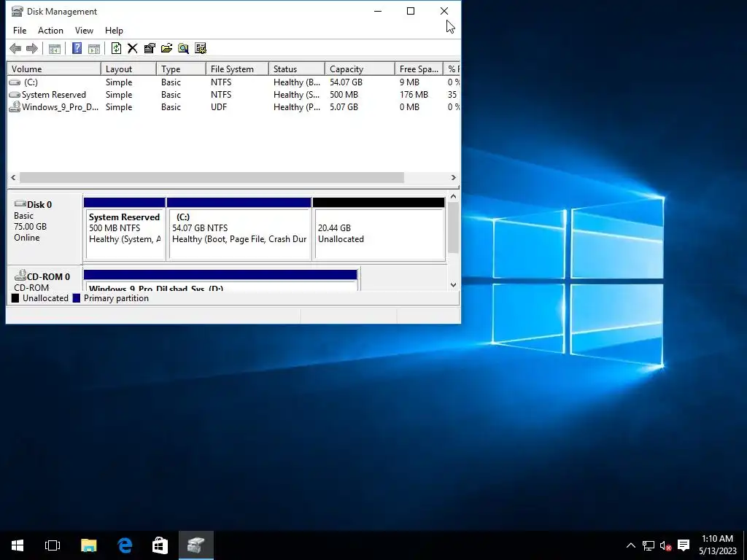747x560 pixels.
Task: Click Disk Management taskbar button
Action: click(x=196, y=545)
